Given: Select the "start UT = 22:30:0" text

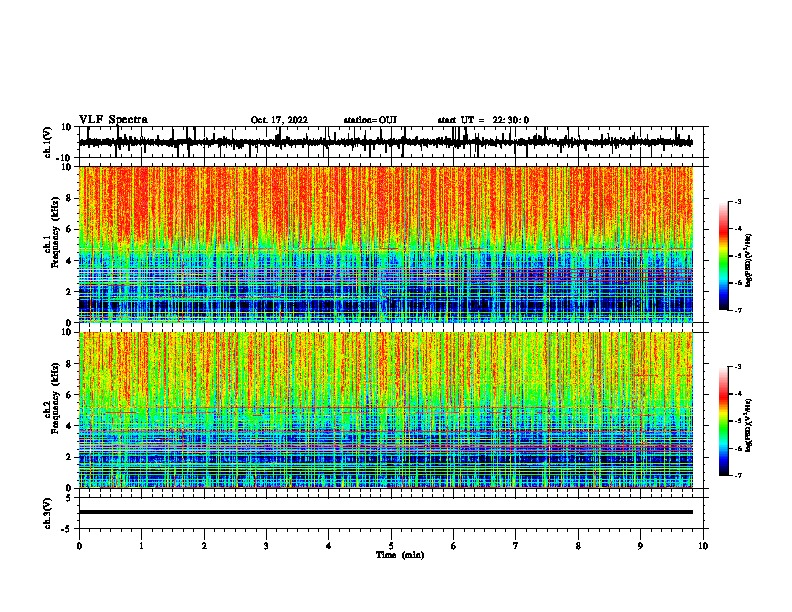Looking at the screenshot, I should (483, 120).
